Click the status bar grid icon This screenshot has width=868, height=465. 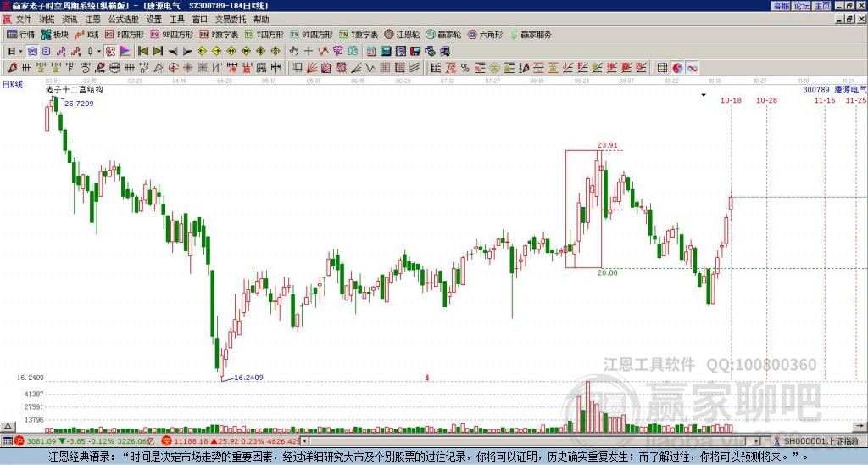coord(7,441)
